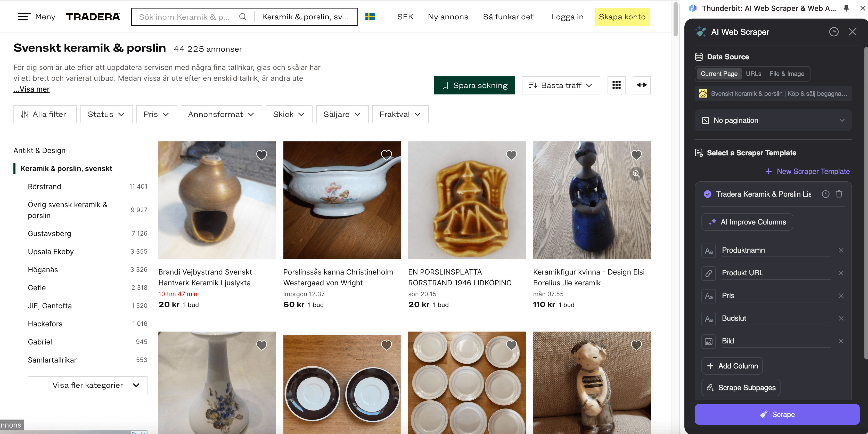Click the Visa mer link

point(32,89)
